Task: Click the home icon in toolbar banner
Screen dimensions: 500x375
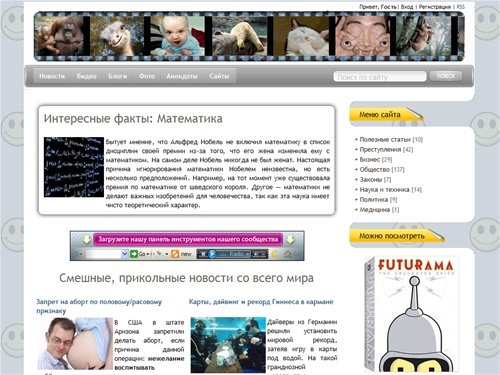Action: (x=287, y=254)
